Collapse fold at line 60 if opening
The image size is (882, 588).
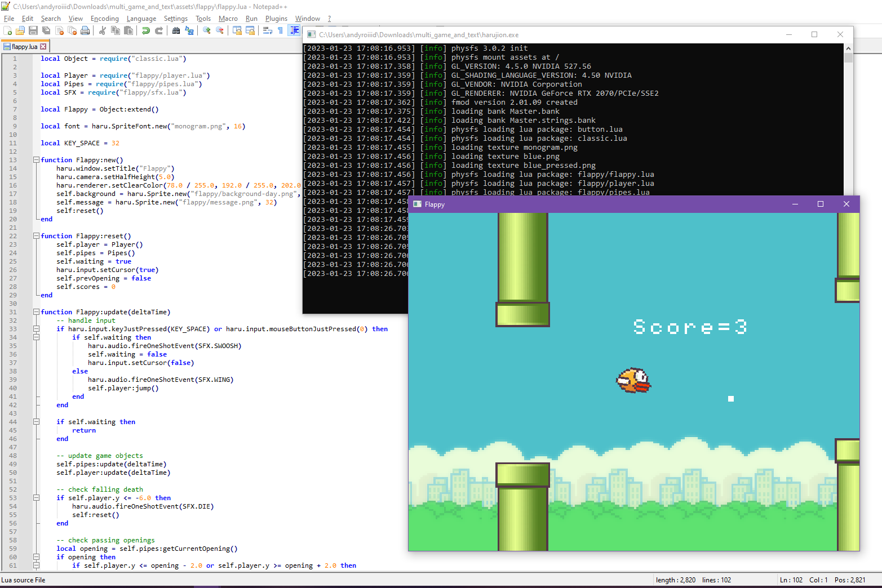[36, 557]
